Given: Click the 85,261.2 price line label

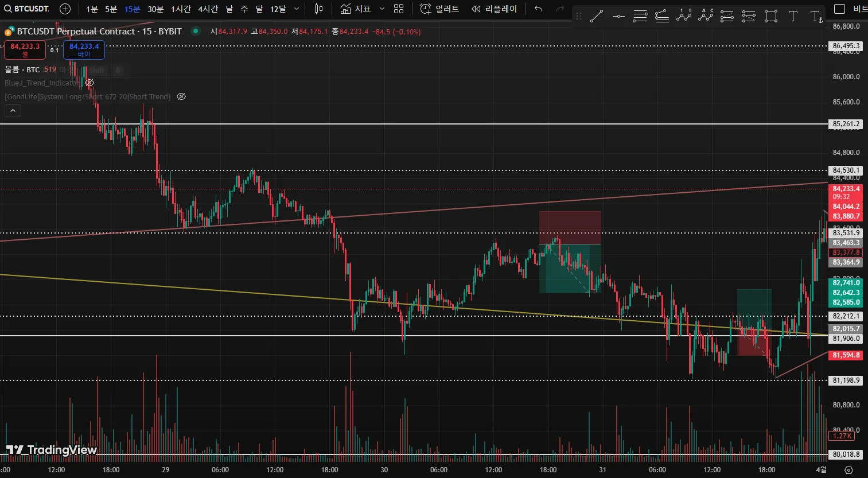Looking at the screenshot, I should click(846, 124).
